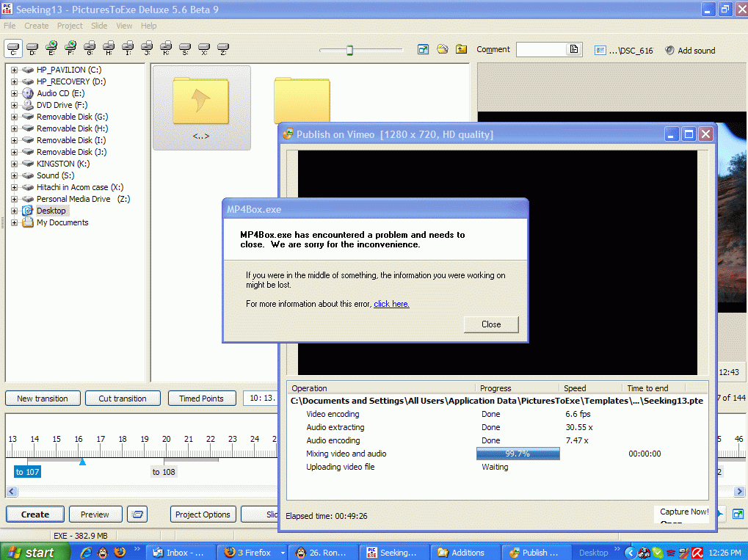Viewport: 748px width, 560px height.
Task: Expand the My Documents tree node
Action: click(x=14, y=222)
